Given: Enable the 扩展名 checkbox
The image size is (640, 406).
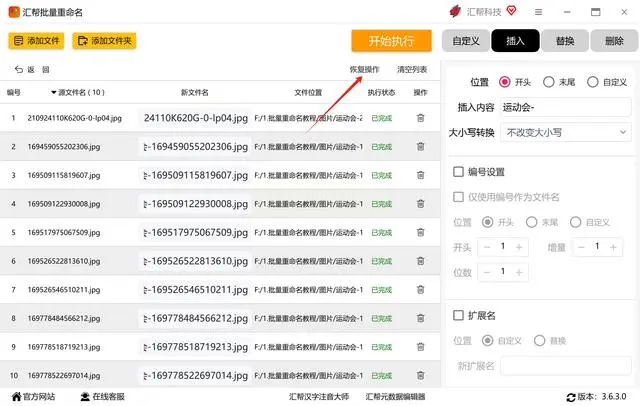Looking at the screenshot, I should [x=458, y=315].
